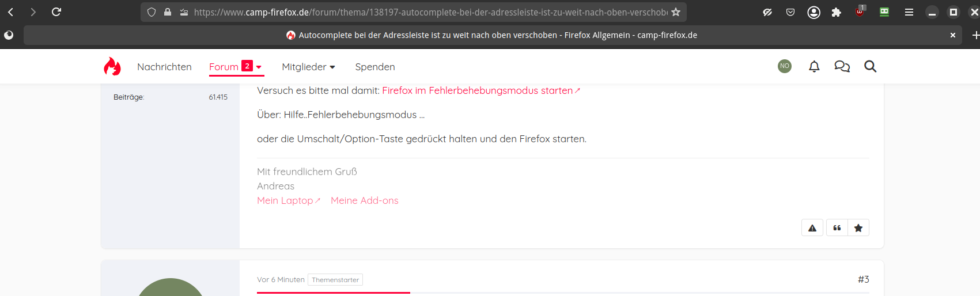
Task: Toggle the crossed-out eye toolbar button
Action: tap(767, 12)
